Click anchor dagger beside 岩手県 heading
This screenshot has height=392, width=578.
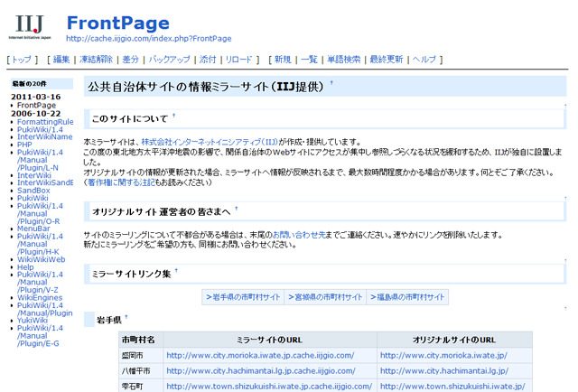[126, 317]
